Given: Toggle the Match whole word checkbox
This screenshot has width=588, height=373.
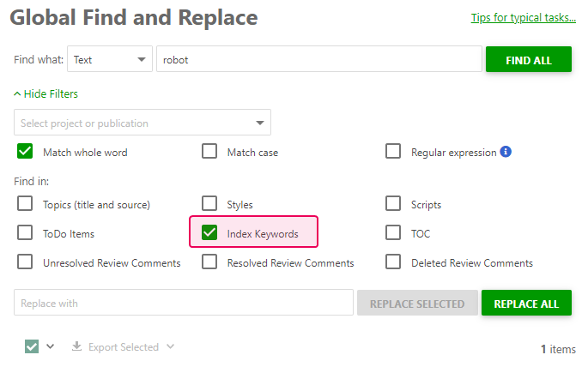Looking at the screenshot, I should coord(25,151).
